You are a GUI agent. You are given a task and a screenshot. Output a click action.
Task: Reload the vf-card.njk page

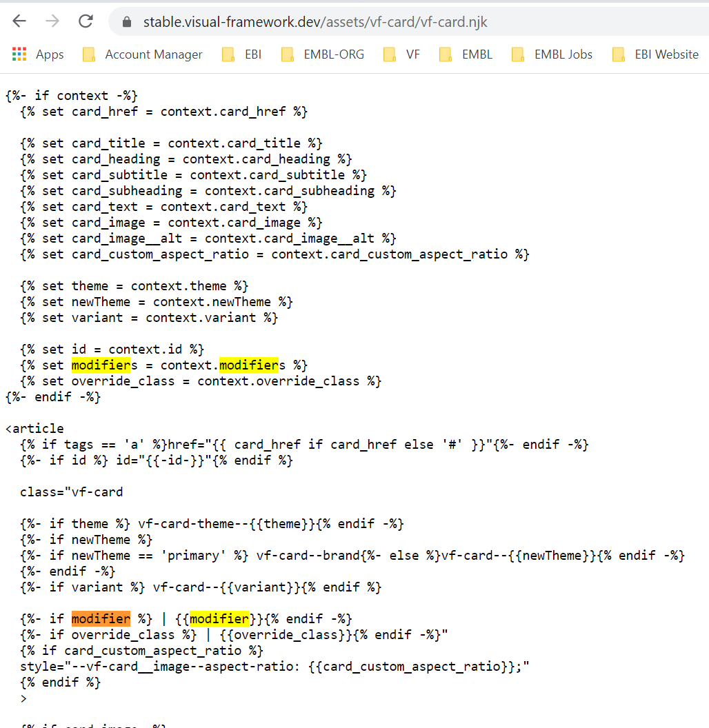86,21
